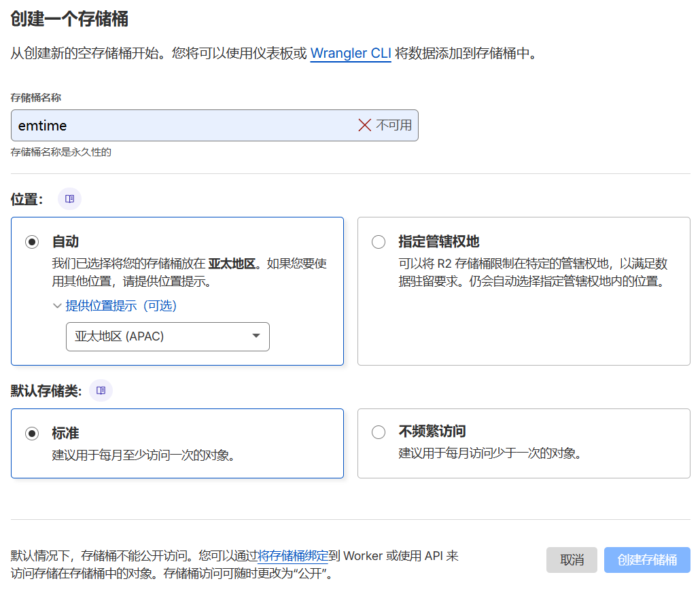This screenshot has width=700, height=596.
Task: Follow the 将存储桶绑定 link
Action: click(x=293, y=556)
